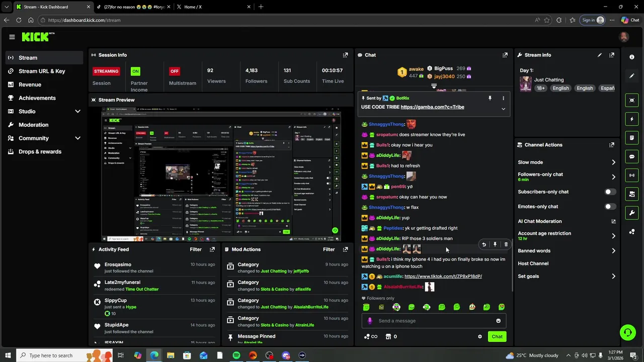644x362 pixels.
Task: Click Host Channel
Action: 533,263
